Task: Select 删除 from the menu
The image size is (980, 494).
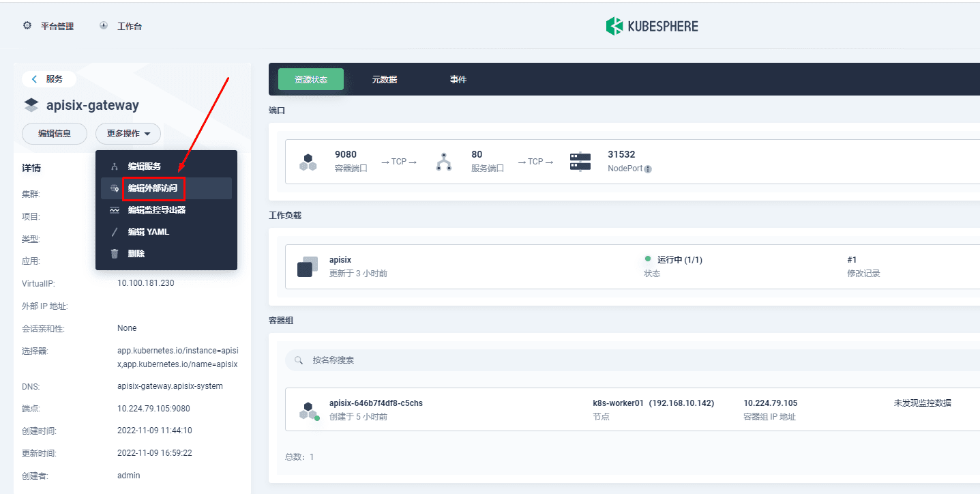Action: pos(166,254)
